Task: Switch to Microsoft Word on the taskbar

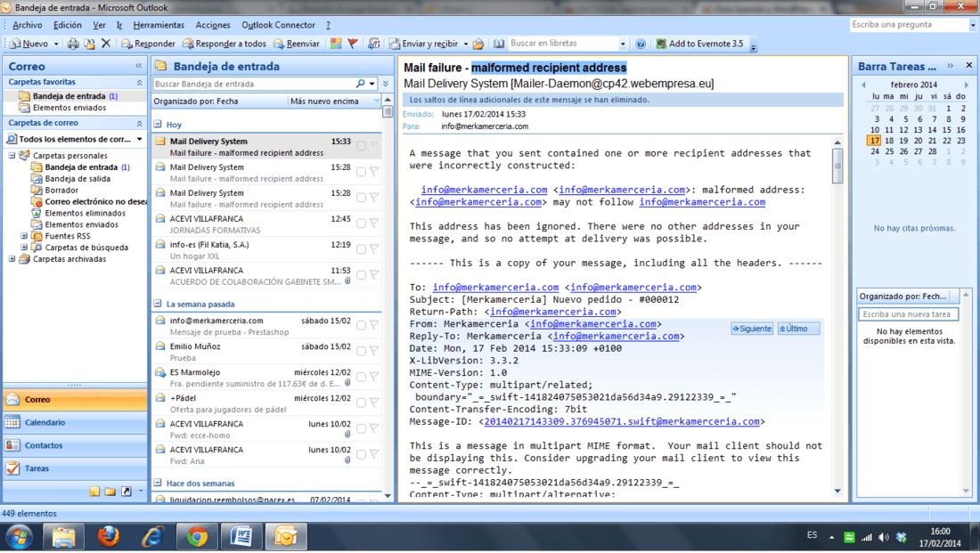Action: [241, 537]
